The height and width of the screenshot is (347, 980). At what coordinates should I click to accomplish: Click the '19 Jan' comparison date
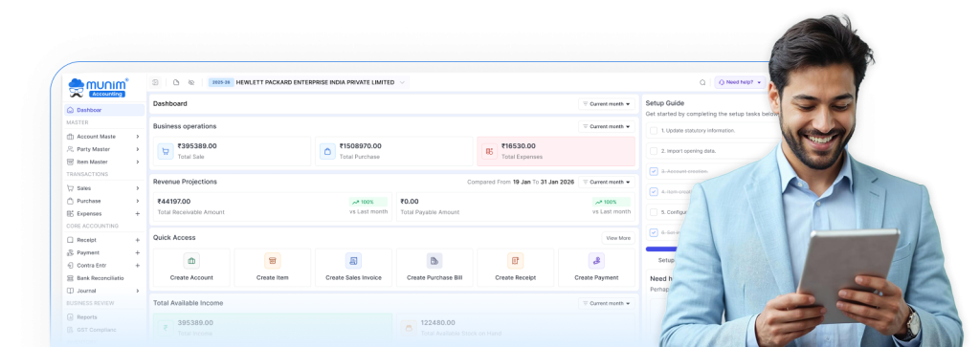pyautogui.click(x=523, y=183)
